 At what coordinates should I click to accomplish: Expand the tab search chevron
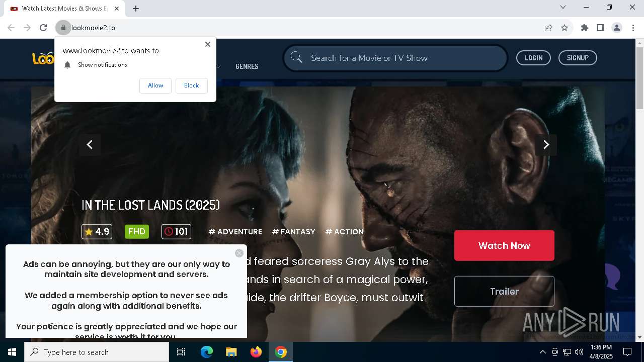coord(563,7)
